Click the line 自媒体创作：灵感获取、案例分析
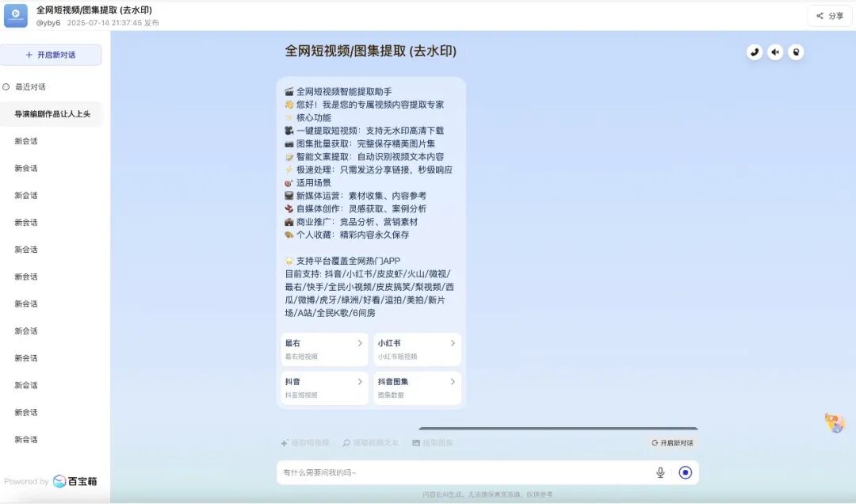 click(x=355, y=208)
